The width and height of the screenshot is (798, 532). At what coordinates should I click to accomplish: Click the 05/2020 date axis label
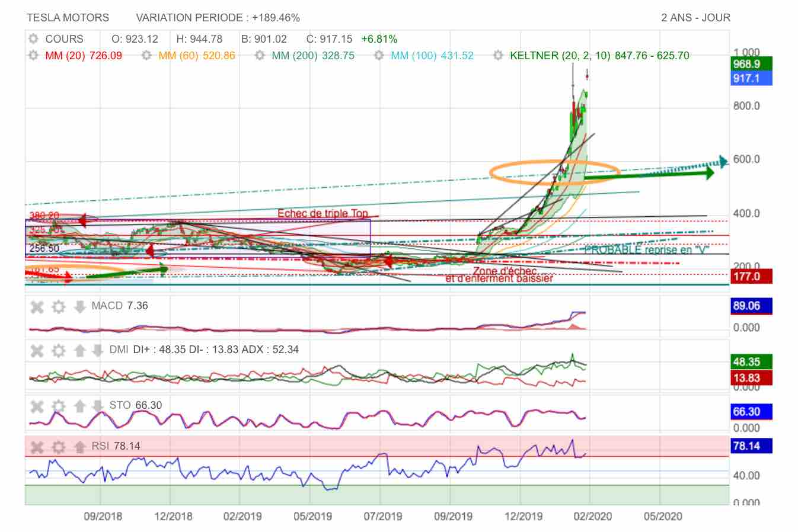(x=663, y=517)
